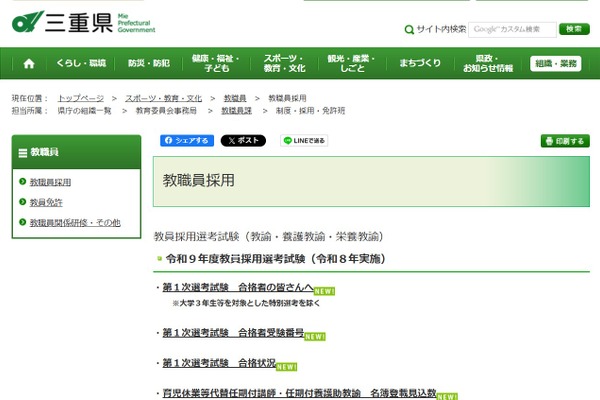The width and height of the screenshot is (600, 400).
Task: Follow the トップページ breadcrumb link
Action: [x=80, y=98]
